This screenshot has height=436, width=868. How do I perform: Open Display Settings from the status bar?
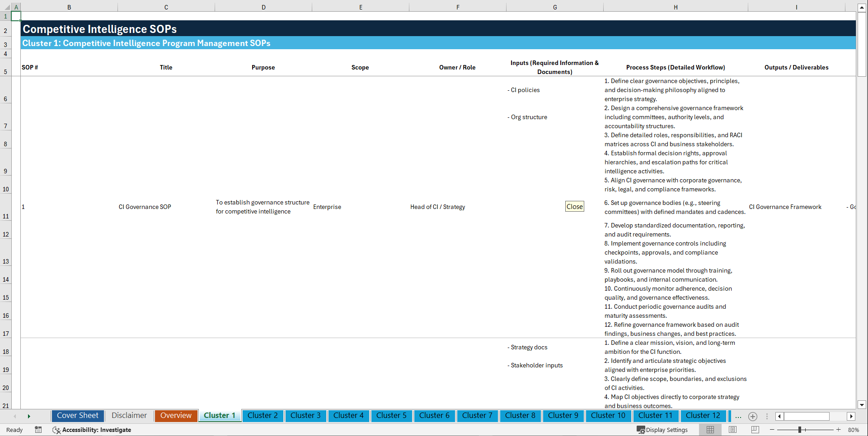tap(662, 430)
